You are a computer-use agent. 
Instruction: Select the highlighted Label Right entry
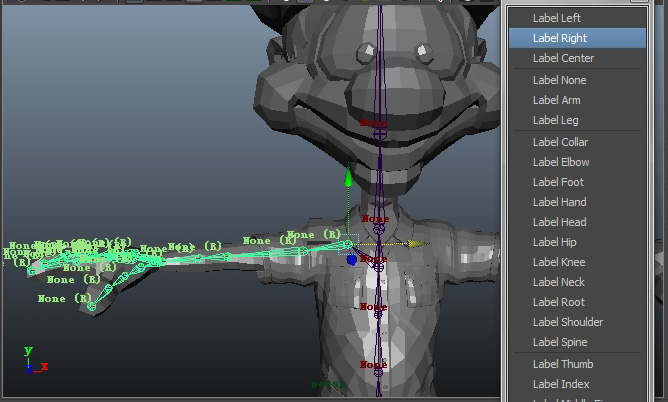tap(577, 38)
